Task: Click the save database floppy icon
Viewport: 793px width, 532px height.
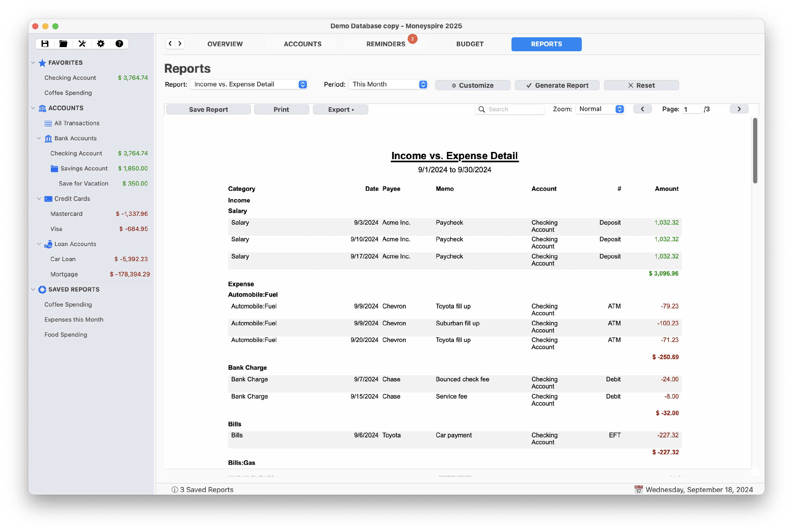Action: coord(45,44)
